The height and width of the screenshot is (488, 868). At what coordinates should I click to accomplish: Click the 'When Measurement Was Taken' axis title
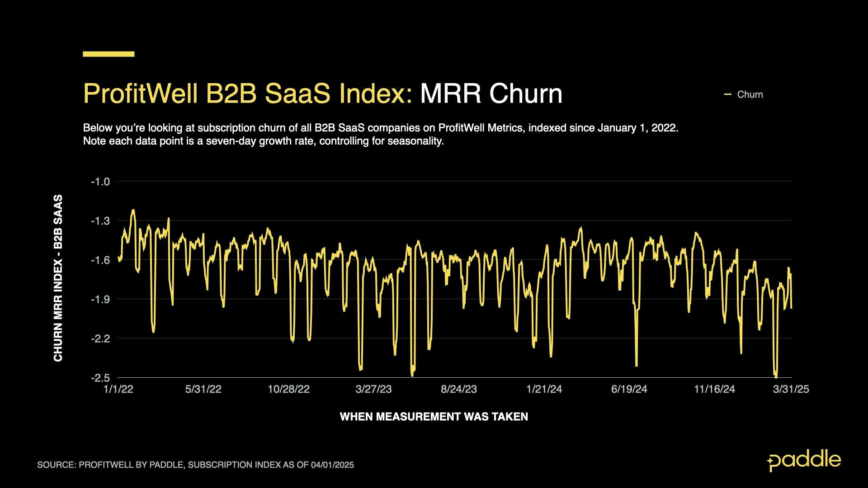tap(434, 417)
